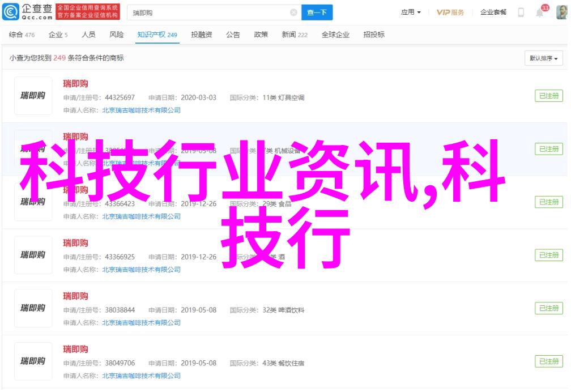Open trademark thumbnail for registration 44325697
This screenshot has width=571, height=392.
pos(33,96)
